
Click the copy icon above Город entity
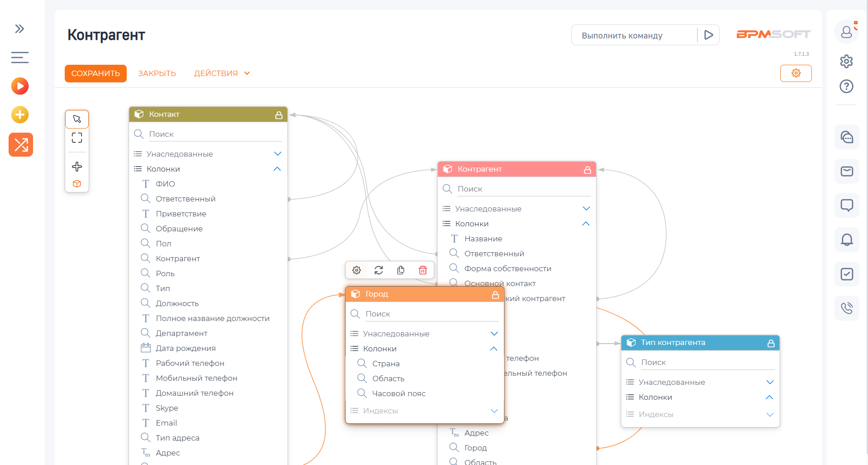[x=401, y=270]
